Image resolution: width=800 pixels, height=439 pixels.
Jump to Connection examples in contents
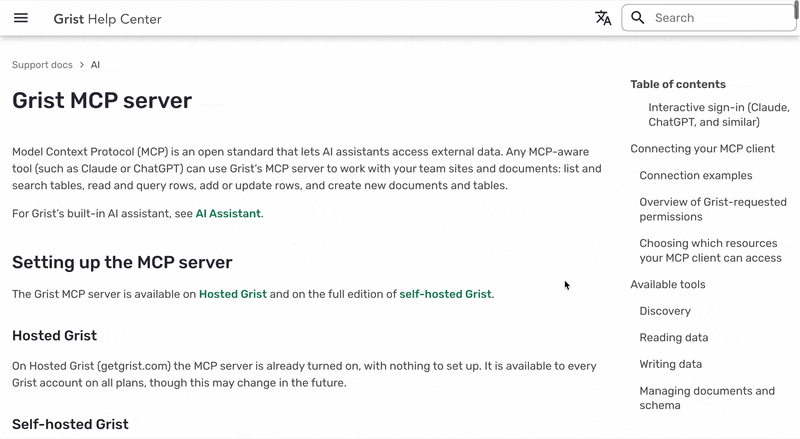696,175
